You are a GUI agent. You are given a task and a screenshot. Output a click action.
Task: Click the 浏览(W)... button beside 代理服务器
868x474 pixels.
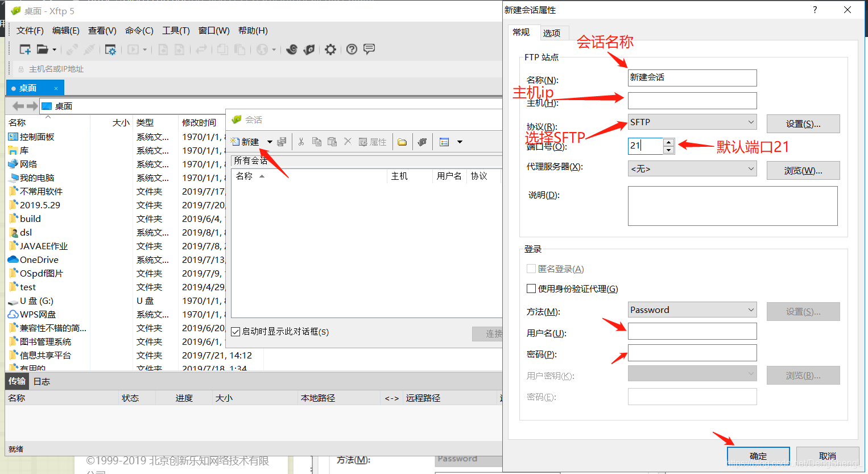click(803, 170)
